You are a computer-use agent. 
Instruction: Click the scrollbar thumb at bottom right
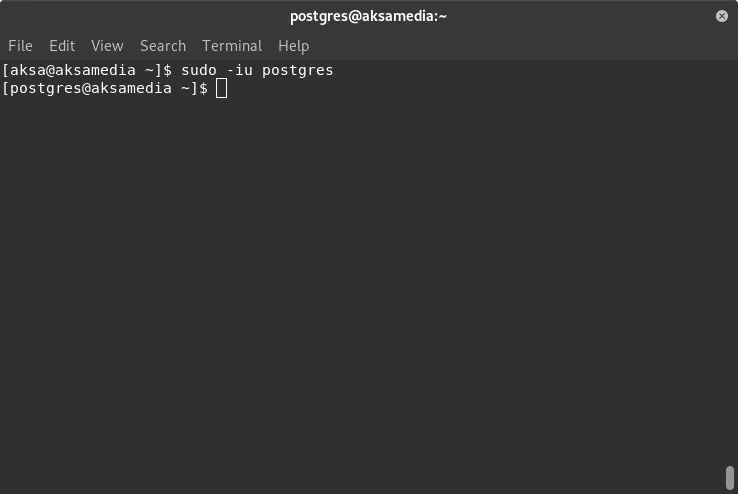(730, 478)
